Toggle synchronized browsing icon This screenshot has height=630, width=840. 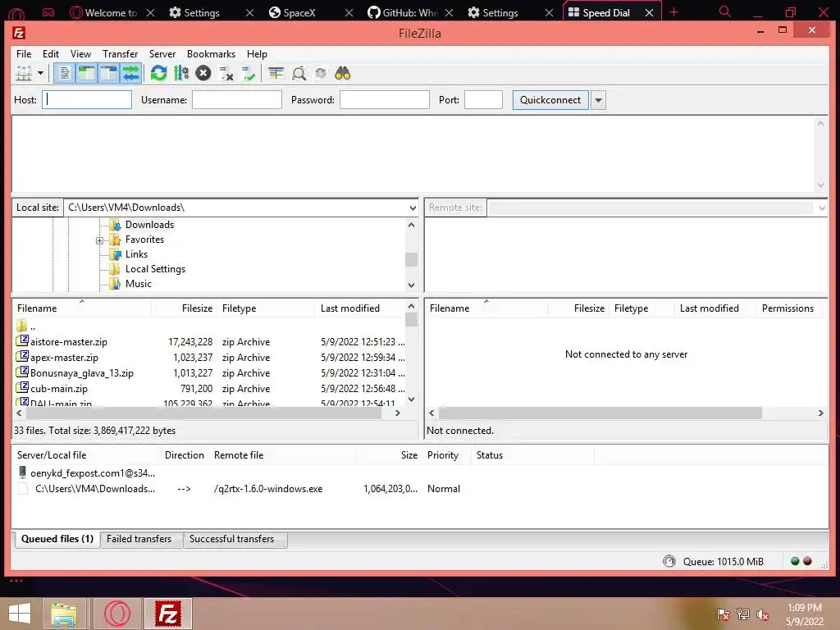click(321, 73)
